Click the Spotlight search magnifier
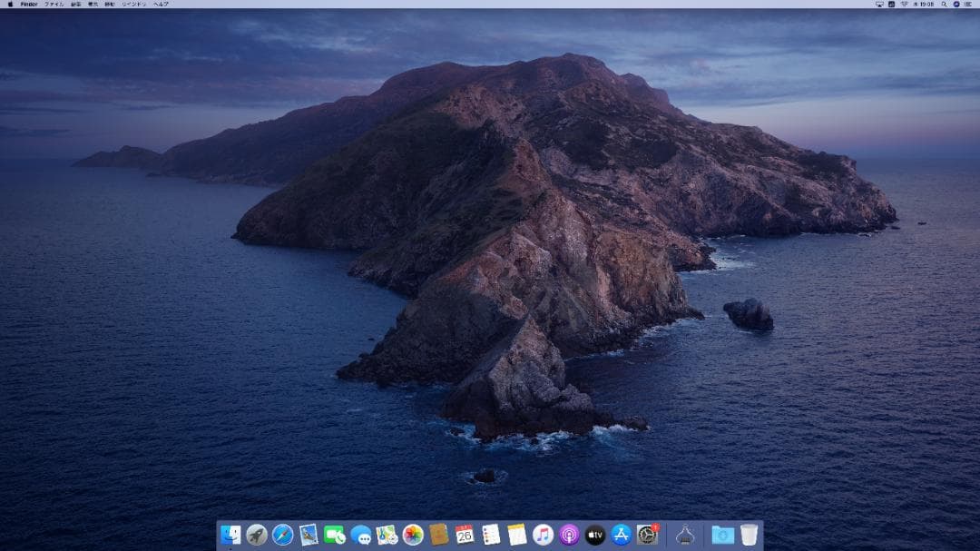 pos(944,4)
